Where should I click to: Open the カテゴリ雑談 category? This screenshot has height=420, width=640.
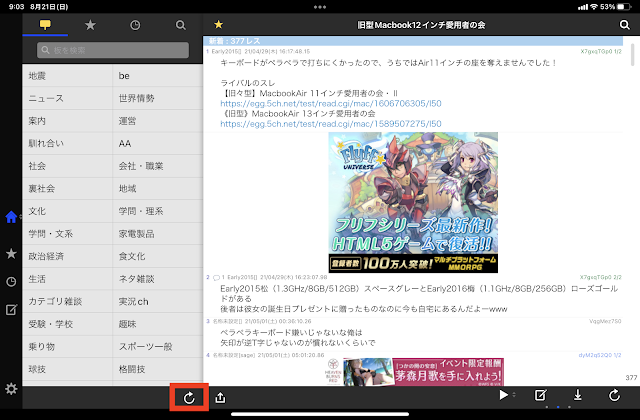67,301
